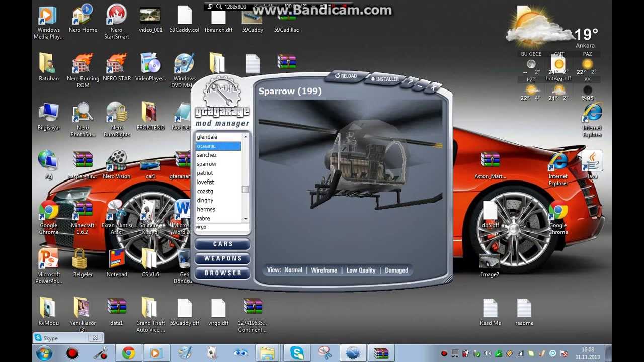Open Nero Vision desktop icon
This screenshot has width=644, height=362.
point(117,165)
